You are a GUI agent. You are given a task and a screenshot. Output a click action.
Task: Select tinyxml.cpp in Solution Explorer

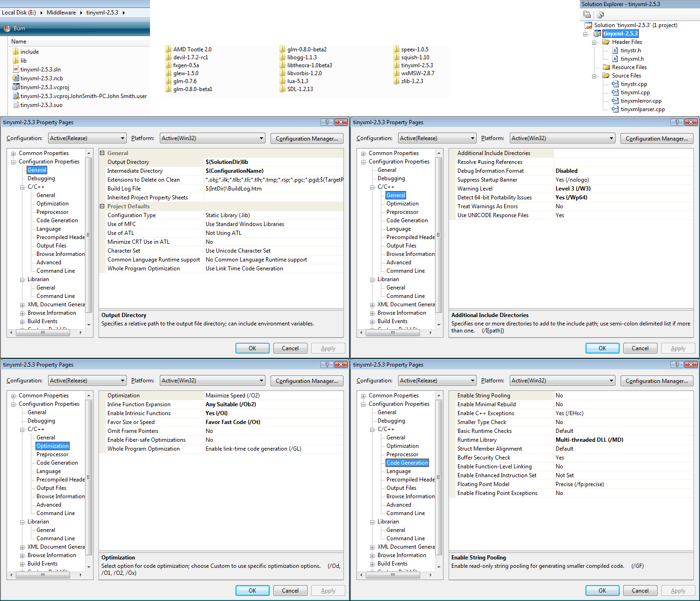point(635,92)
